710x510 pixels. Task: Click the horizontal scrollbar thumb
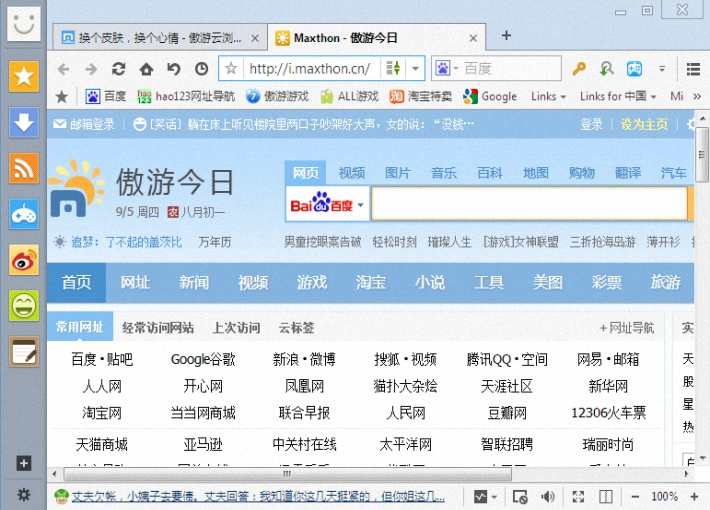(x=288, y=474)
